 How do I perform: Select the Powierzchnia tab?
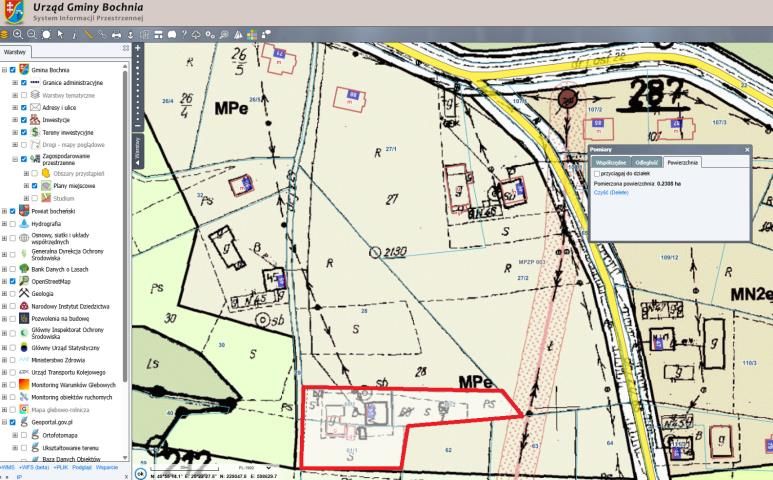click(x=683, y=162)
